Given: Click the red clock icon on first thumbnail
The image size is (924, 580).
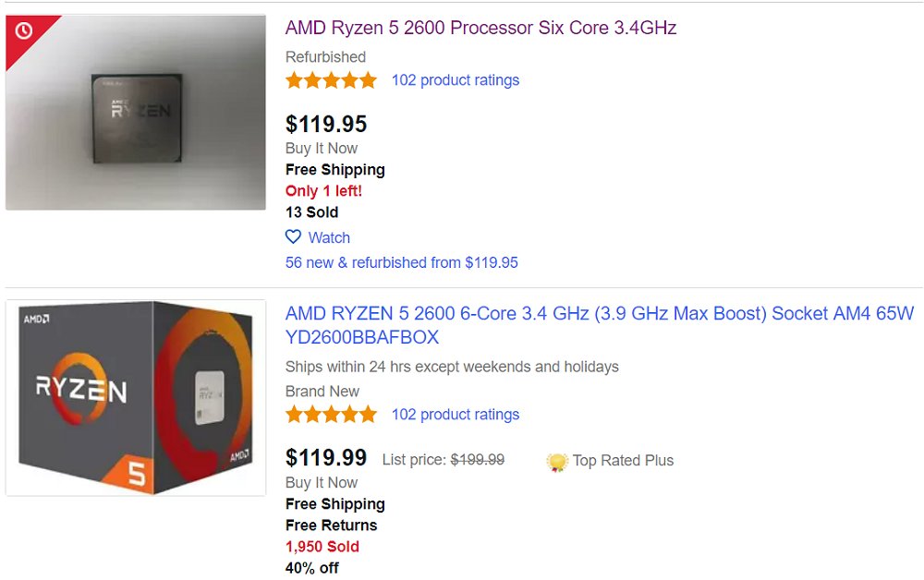Looking at the screenshot, I should point(24,31).
